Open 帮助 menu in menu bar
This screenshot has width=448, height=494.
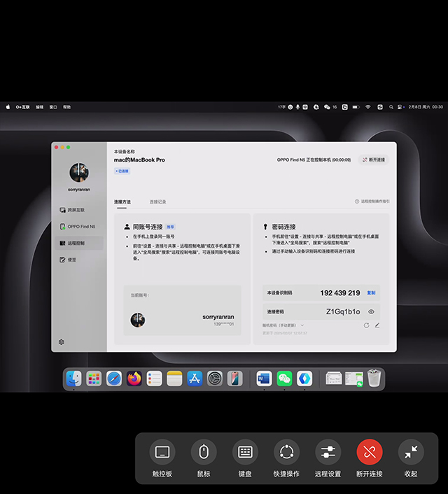66,107
